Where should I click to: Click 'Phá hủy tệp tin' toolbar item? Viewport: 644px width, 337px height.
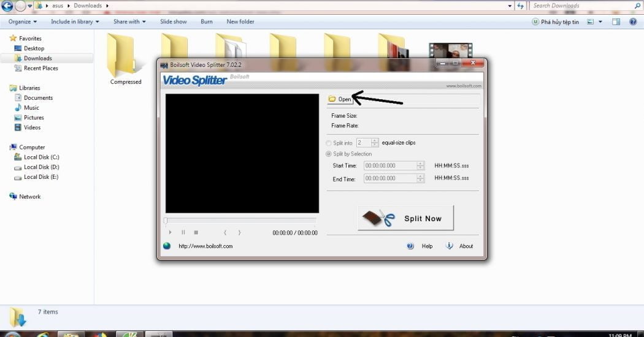[555, 22]
